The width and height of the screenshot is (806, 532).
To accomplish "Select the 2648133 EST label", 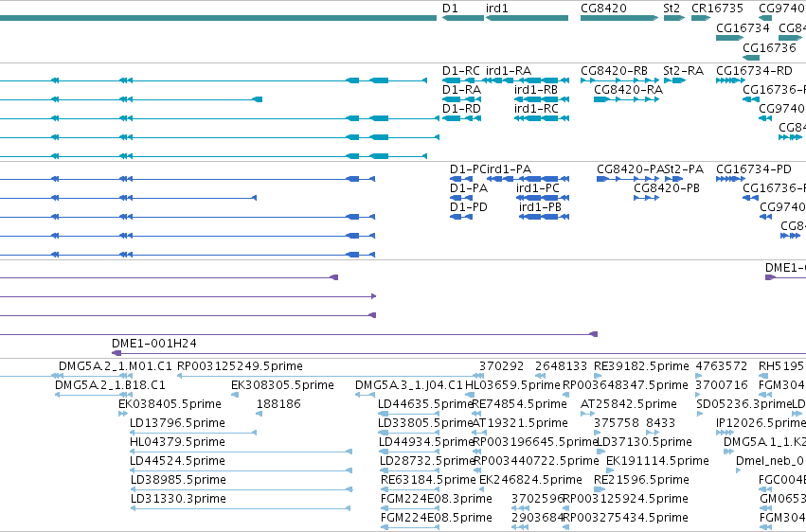I will [x=561, y=366].
